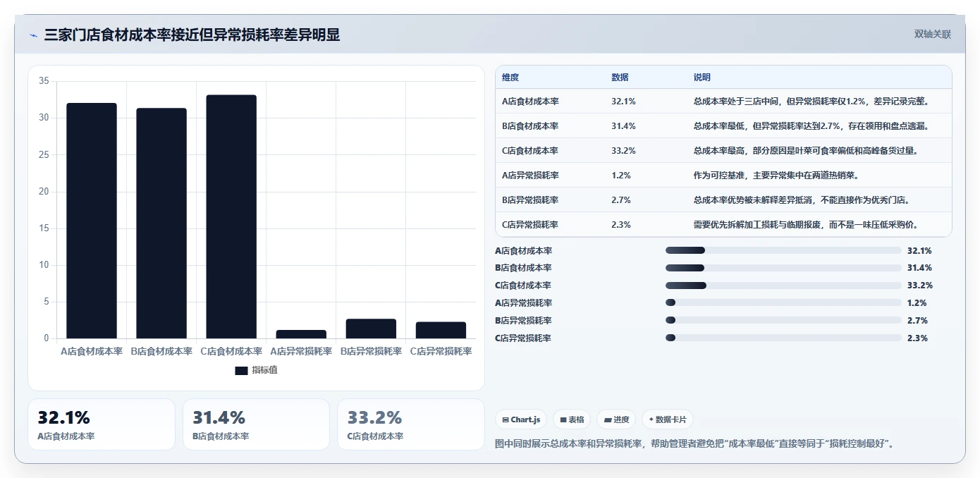The height and width of the screenshot is (478, 980).
Task: Select the 32.1% A店食材成本率 data card
Action: [102, 424]
